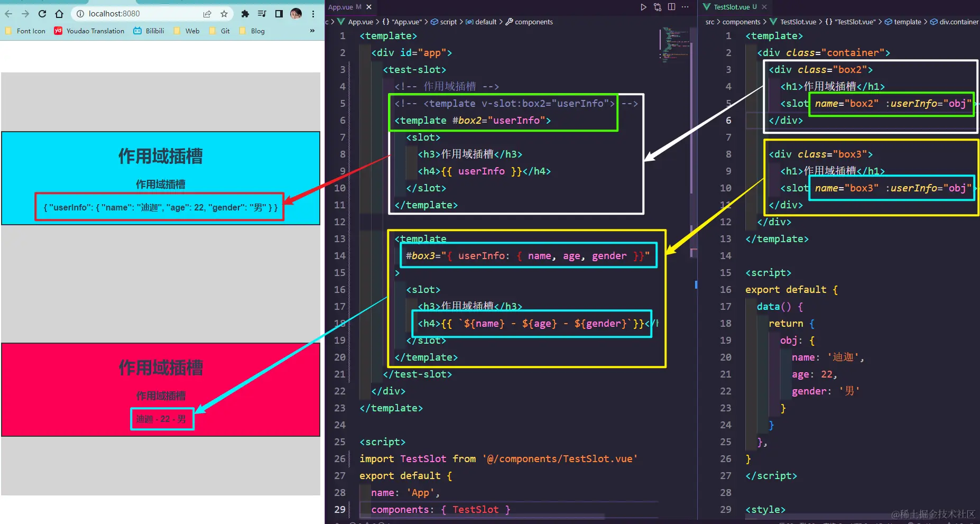The width and height of the screenshot is (980, 524).
Task: Select default in the breadcrumb
Action: [482, 22]
